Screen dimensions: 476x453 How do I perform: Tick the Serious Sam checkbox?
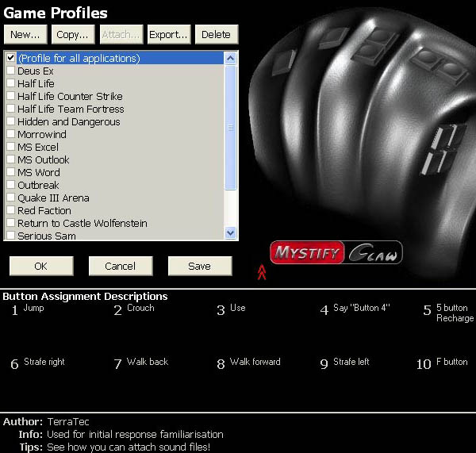[x=11, y=235]
